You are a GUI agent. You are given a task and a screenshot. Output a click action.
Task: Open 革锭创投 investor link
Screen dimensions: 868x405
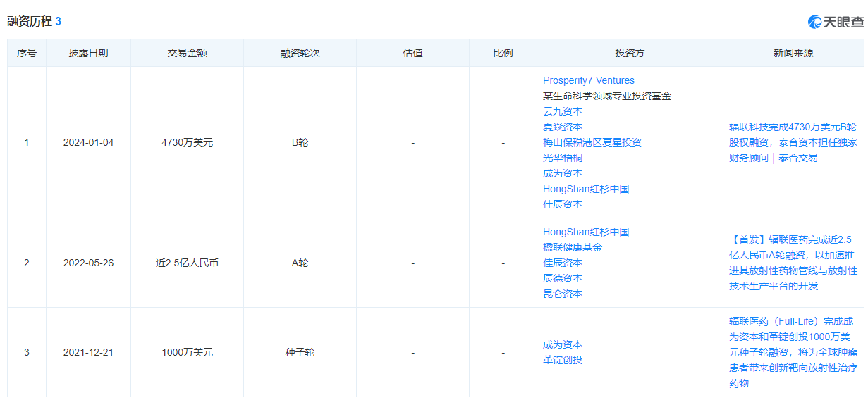tap(563, 360)
